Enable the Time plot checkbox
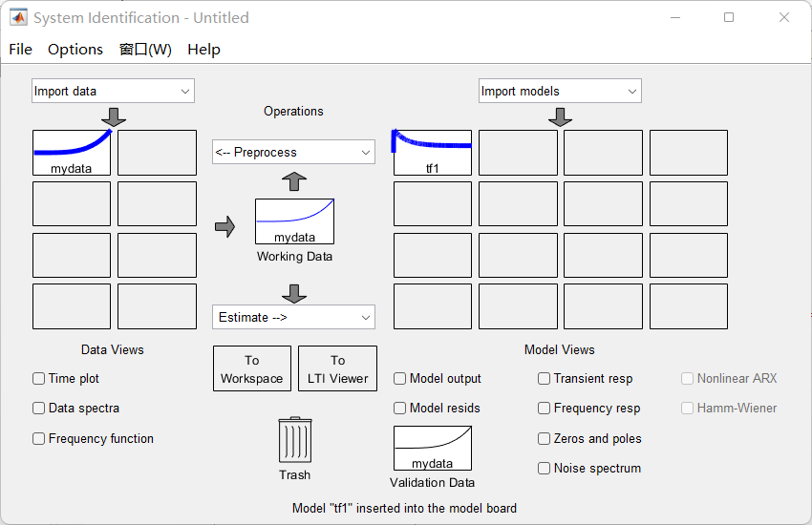 (39, 379)
